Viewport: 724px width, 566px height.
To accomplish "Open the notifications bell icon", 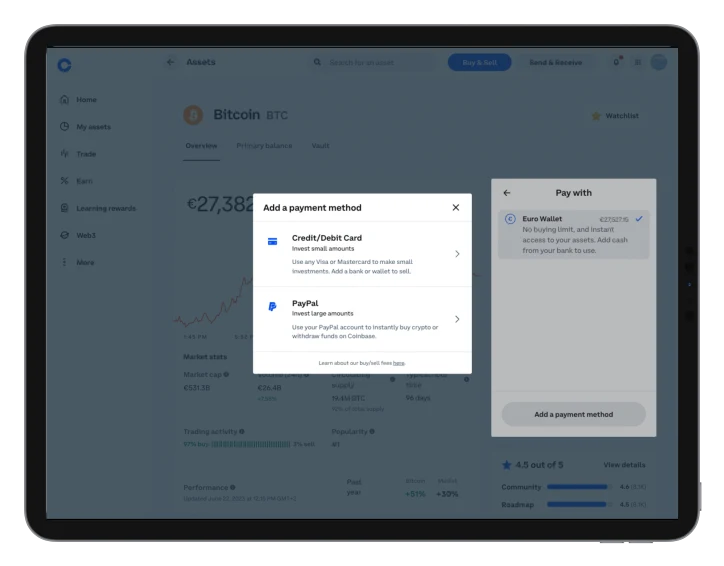I will point(616,62).
